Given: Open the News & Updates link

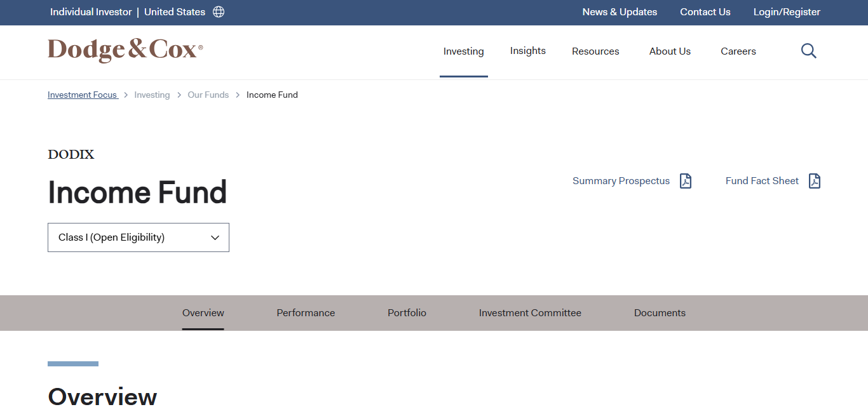Looking at the screenshot, I should (x=620, y=12).
